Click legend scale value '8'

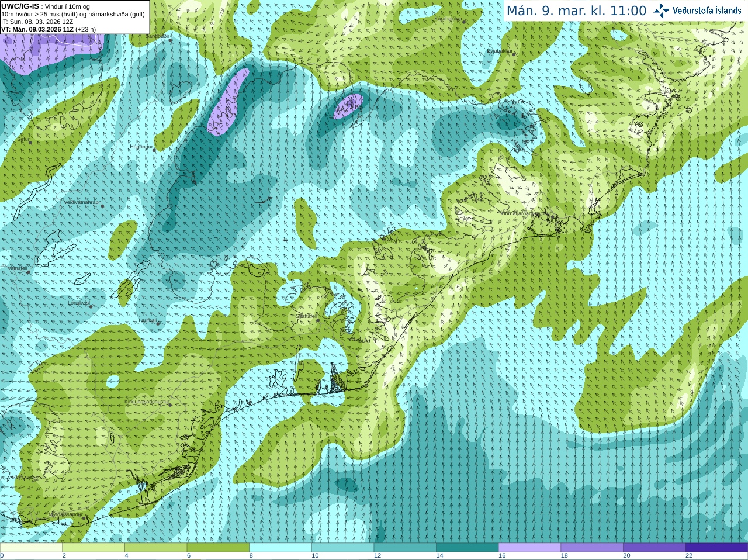[251, 556]
